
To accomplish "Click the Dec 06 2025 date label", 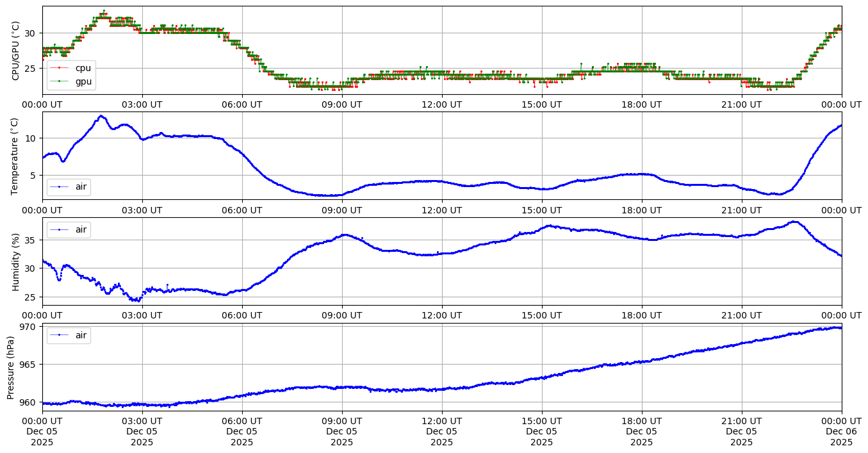I will pyautogui.click(x=841, y=436).
